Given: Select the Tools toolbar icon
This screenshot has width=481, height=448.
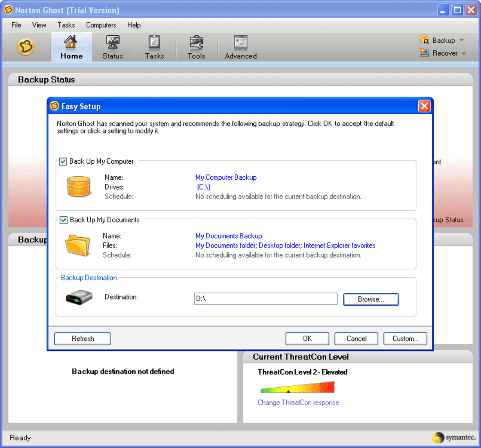Looking at the screenshot, I should (x=197, y=47).
